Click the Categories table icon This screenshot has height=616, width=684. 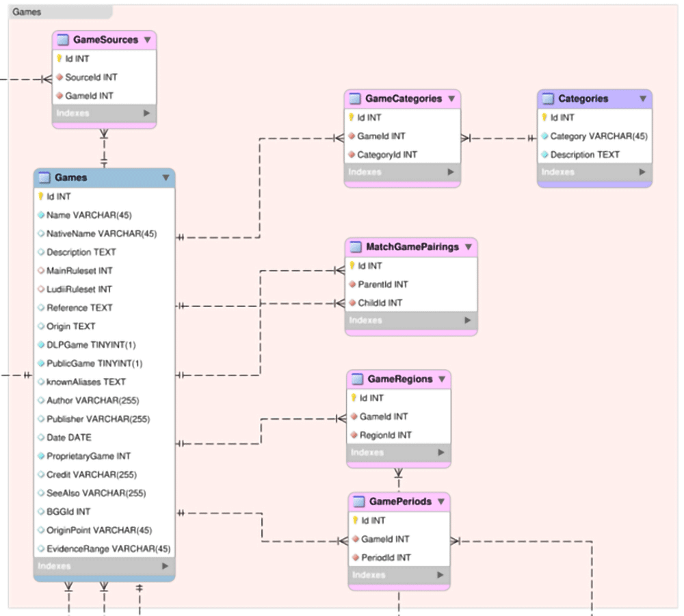pos(548,99)
